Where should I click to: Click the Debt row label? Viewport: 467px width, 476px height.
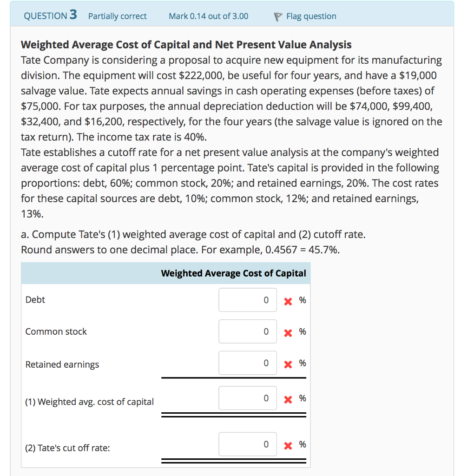35,300
